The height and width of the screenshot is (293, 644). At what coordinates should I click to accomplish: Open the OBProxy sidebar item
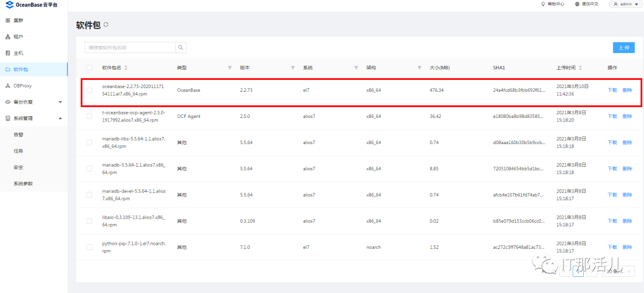22,86
